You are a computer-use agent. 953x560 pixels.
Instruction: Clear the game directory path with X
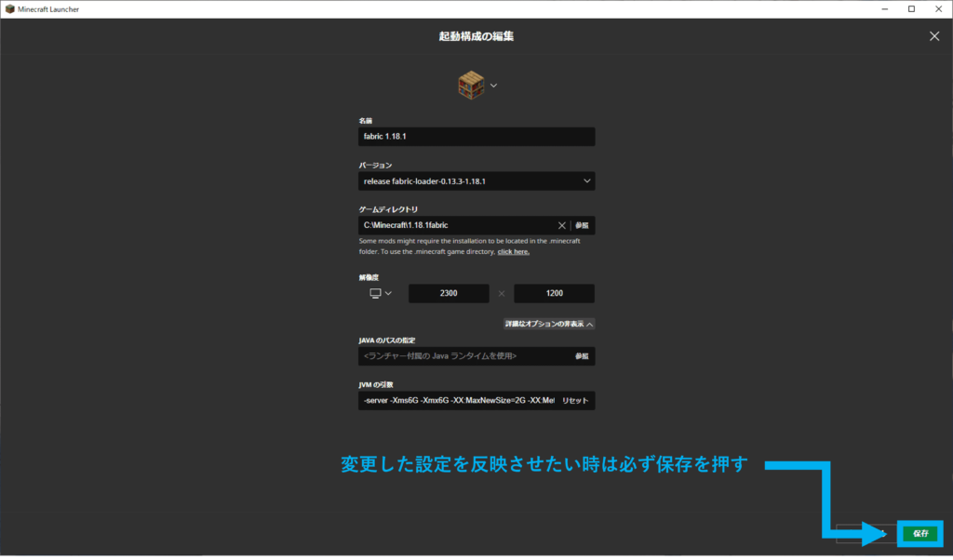pyautogui.click(x=561, y=225)
